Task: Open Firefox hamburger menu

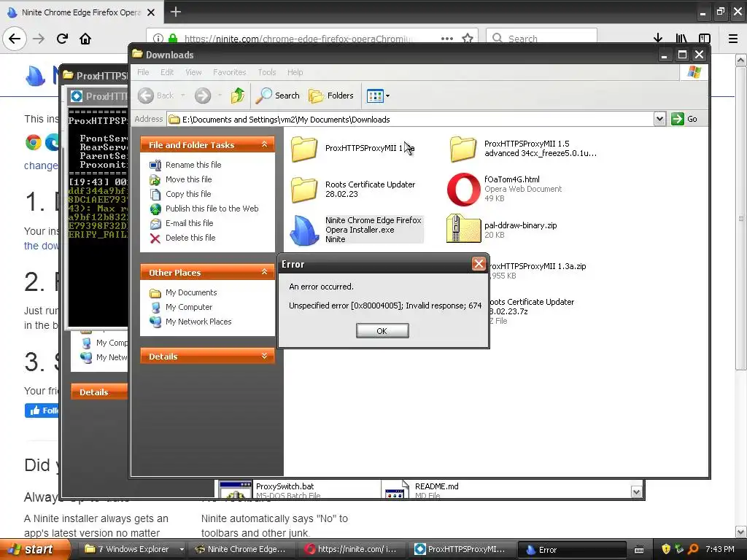Action: pyautogui.click(x=733, y=39)
